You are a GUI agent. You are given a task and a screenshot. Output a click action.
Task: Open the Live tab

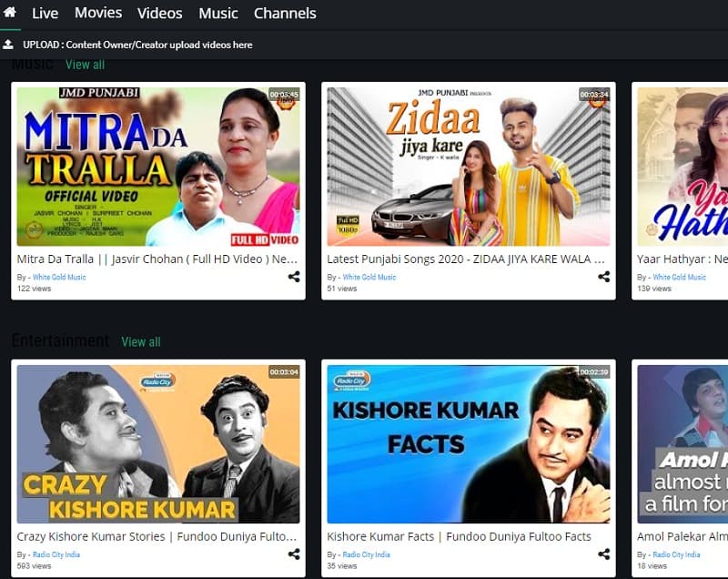(45, 13)
